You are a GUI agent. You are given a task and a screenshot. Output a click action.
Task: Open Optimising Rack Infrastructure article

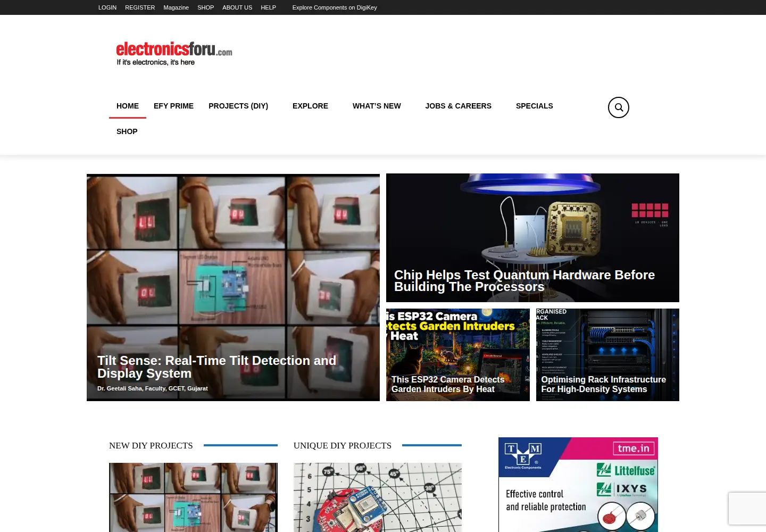(603, 384)
